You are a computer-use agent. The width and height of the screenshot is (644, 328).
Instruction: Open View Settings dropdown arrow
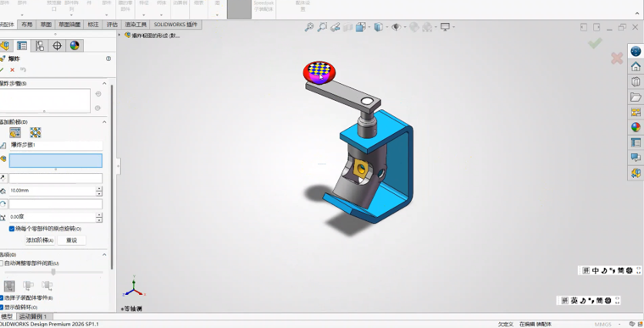[453, 27]
